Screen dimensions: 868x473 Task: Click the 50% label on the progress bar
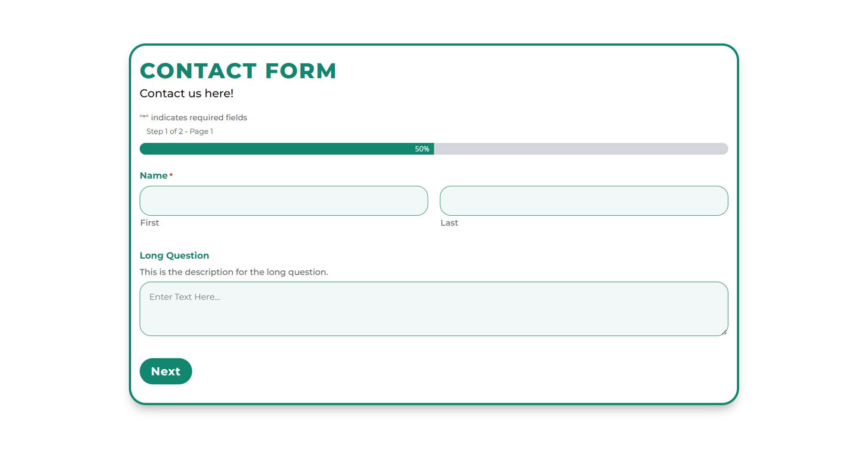point(421,149)
